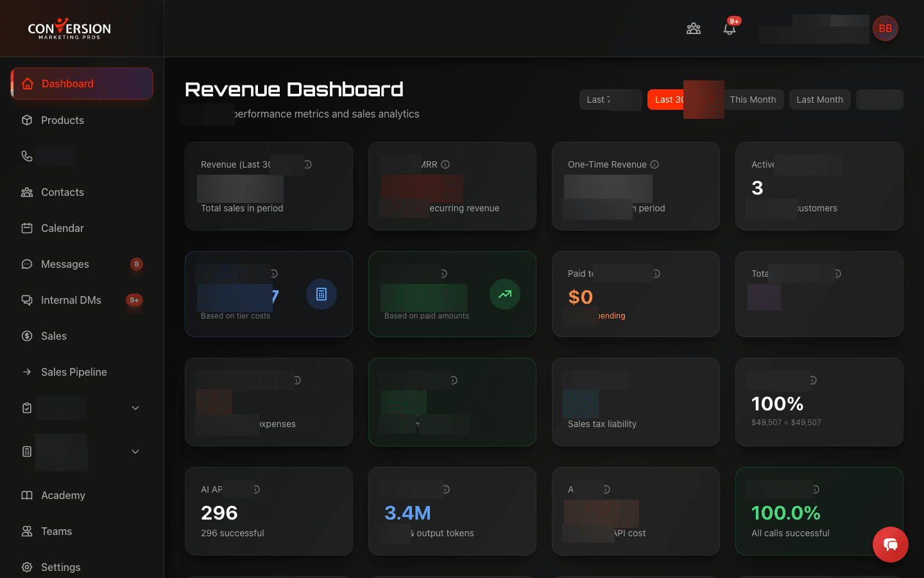Open the BB account avatar menu
The width and height of the screenshot is (924, 578).
886,28
